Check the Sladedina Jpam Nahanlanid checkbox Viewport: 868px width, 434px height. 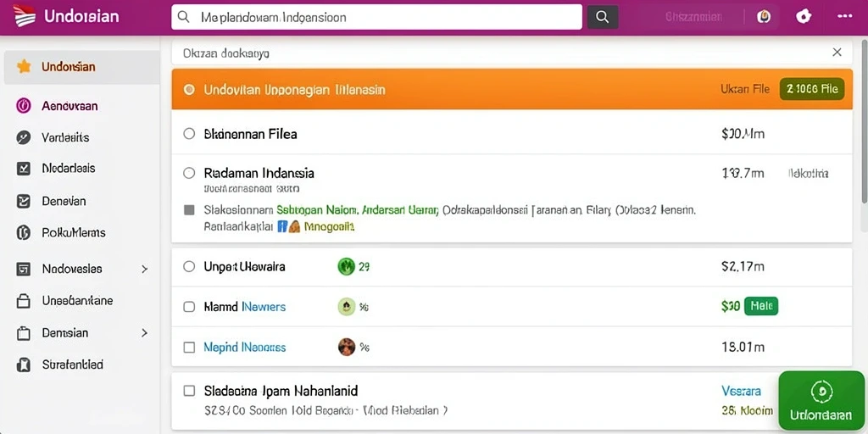pyautogui.click(x=189, y=391)
